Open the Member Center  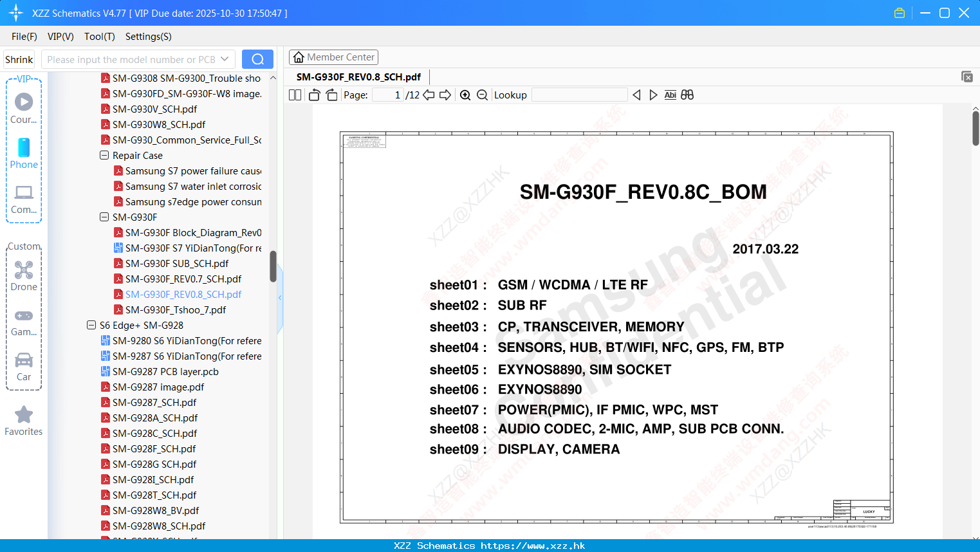(x=333, y=57)
